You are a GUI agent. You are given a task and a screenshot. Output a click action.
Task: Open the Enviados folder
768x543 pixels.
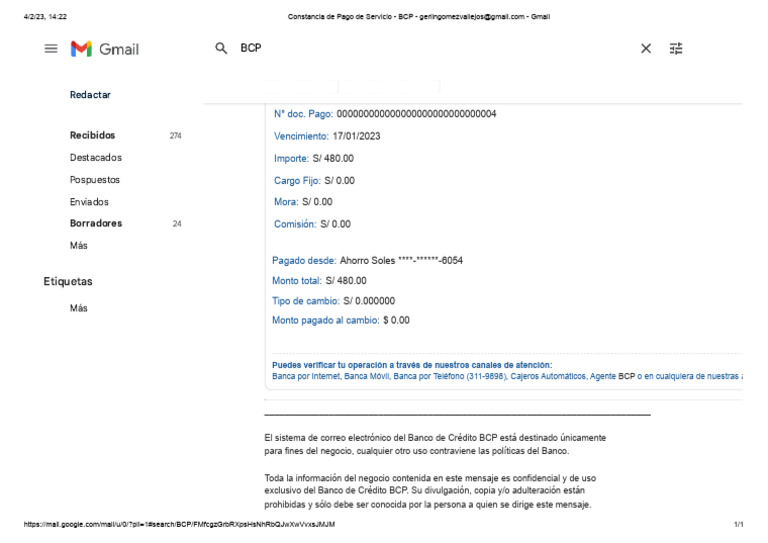89,202
